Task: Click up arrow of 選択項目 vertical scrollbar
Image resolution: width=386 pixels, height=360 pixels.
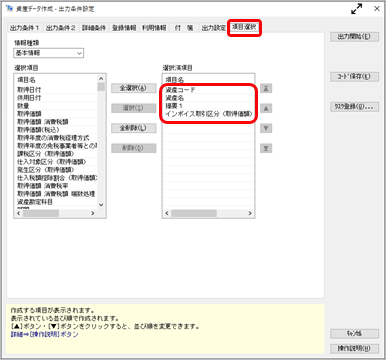Action: (x=101, y=79)
